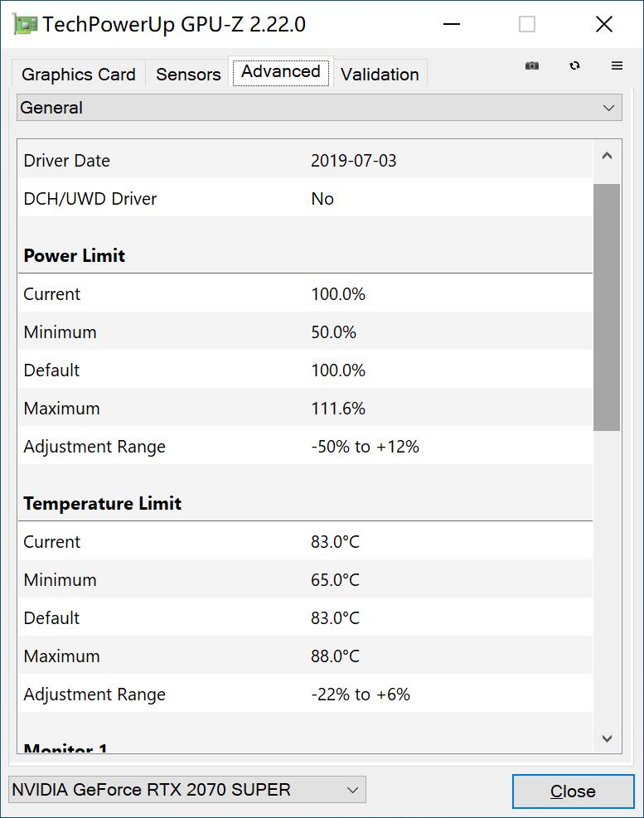Switch to the Graphics Card tab
644x818 pixels.
78,75
